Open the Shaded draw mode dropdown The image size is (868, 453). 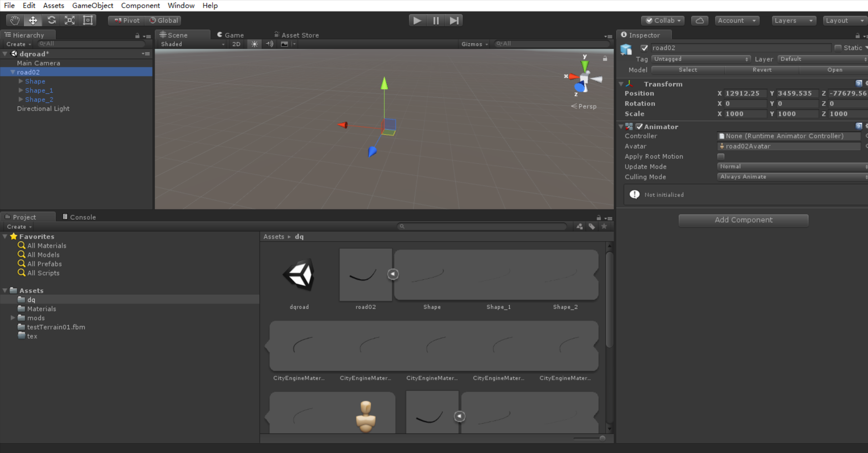(192, 44)
